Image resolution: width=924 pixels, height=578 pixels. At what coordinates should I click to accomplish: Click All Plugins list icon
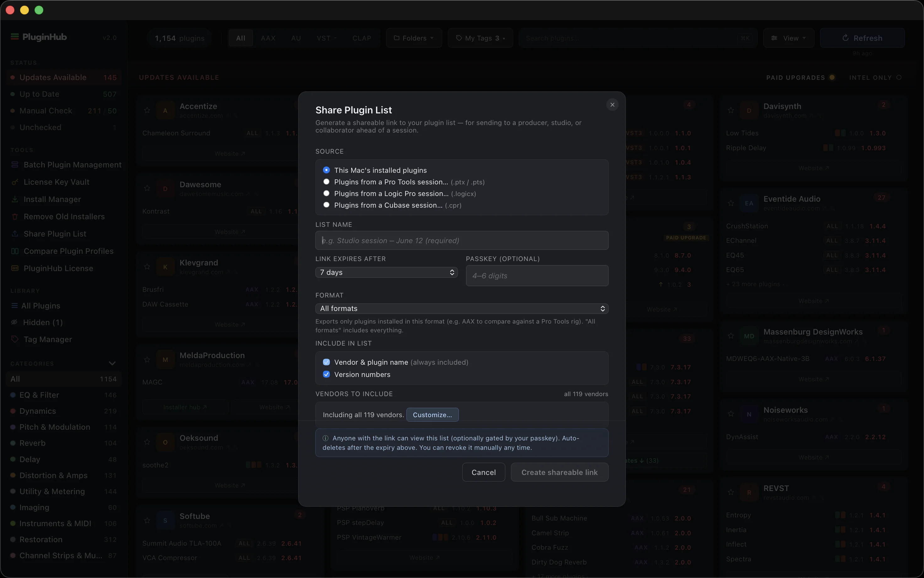pos(14,306)
